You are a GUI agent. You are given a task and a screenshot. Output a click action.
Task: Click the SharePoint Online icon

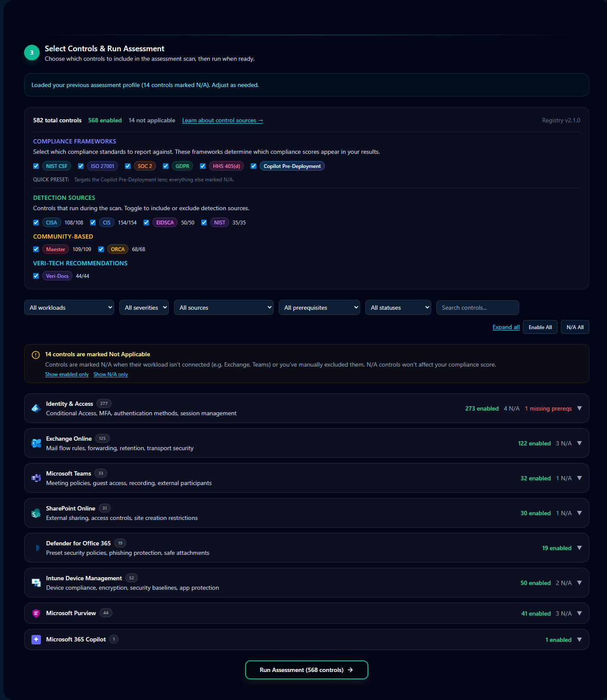point(36,513)
